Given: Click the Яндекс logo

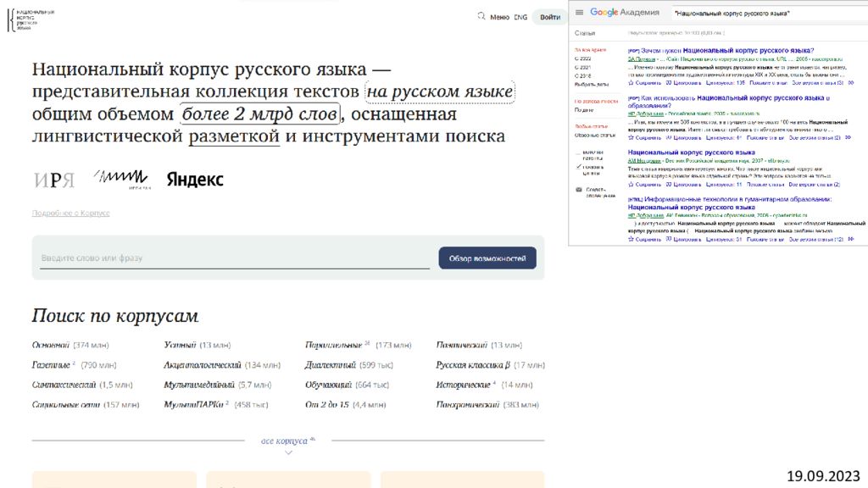Looking at the screenshot, I should click(195, 180).
